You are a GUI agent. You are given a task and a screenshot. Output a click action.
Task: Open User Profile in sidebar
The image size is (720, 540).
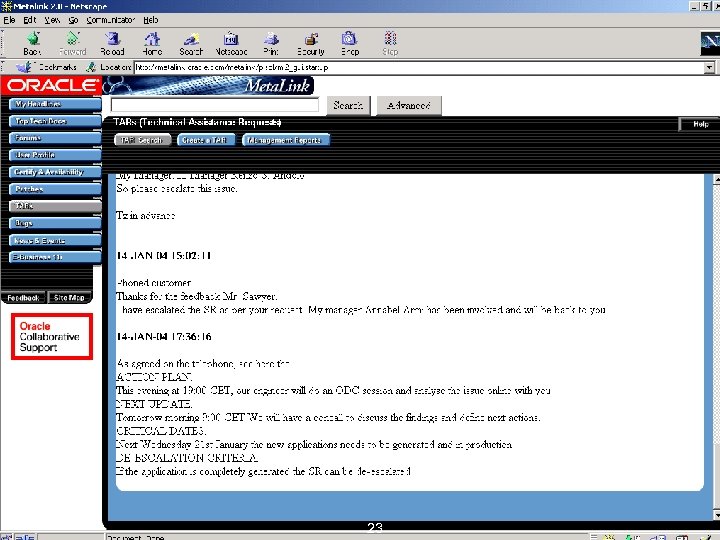tap(55, 155)
